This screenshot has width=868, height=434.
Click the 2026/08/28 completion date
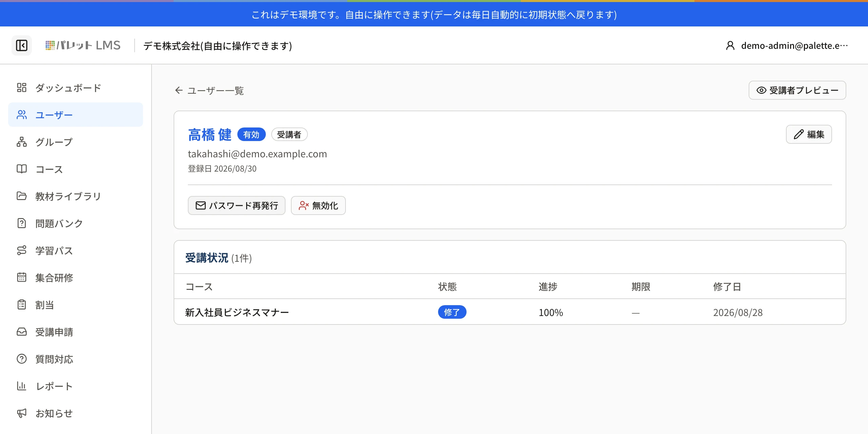pos(738,312)
